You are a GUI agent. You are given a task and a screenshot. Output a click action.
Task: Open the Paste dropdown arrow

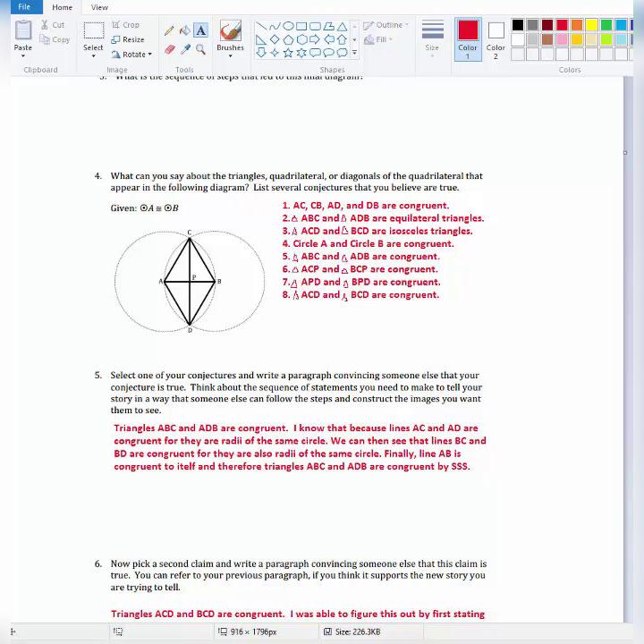pyautogui.click(x=23, y=55)
